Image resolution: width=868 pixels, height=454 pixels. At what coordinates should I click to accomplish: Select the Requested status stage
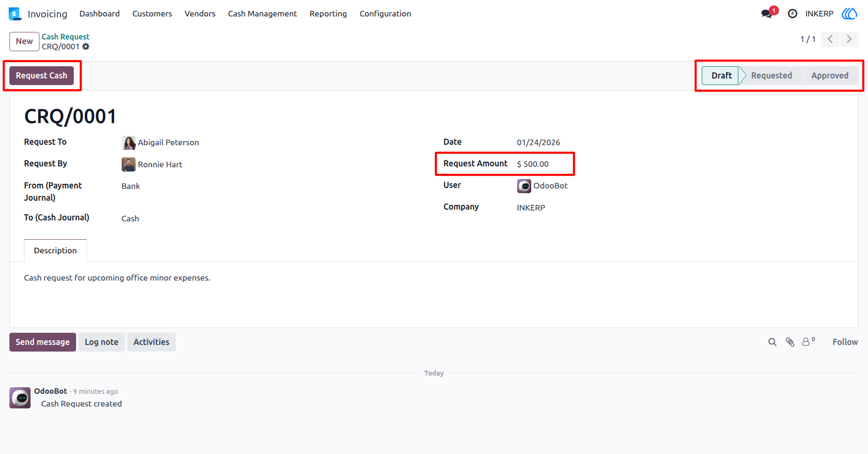pyautogui.click(x=771, y=76)
